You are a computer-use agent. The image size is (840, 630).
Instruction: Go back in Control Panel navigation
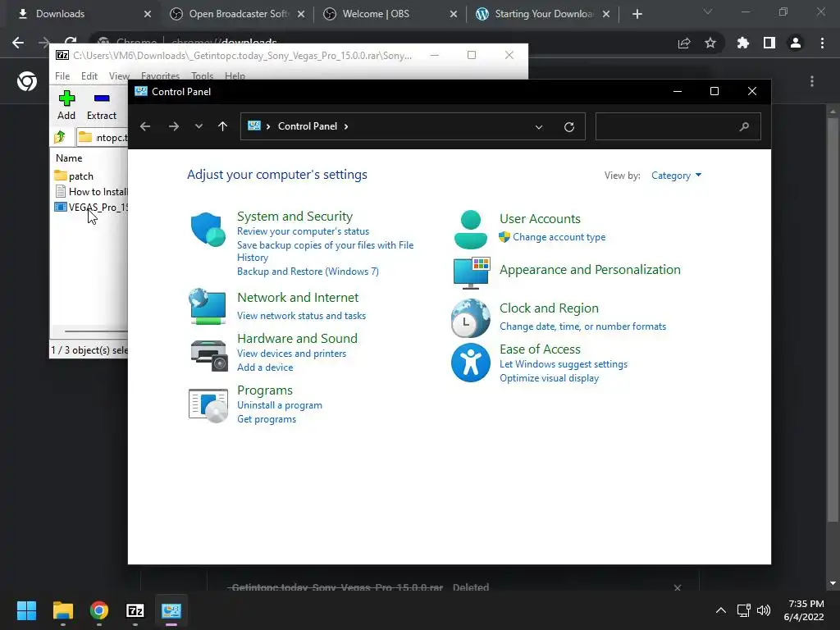point(145,126)
